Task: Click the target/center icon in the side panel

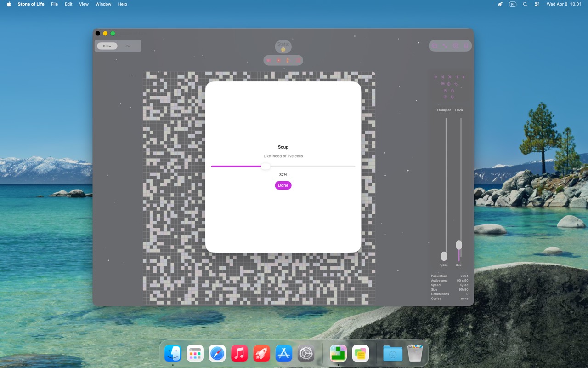Action: pos(449,84)
